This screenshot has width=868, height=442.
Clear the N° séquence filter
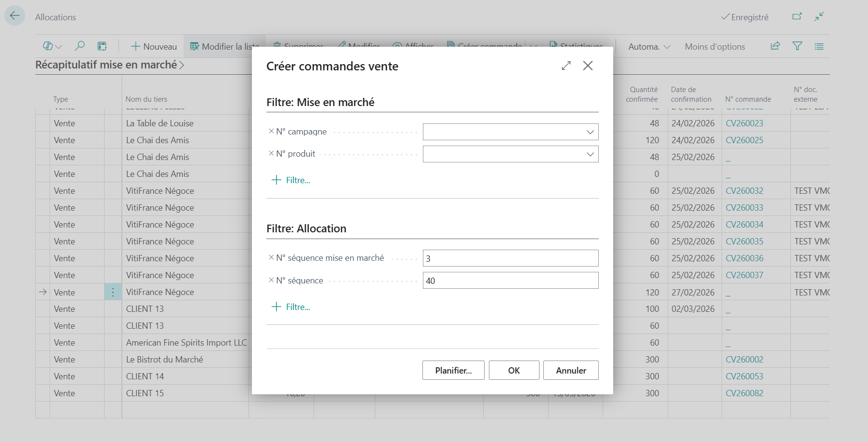tap(271, 280)
